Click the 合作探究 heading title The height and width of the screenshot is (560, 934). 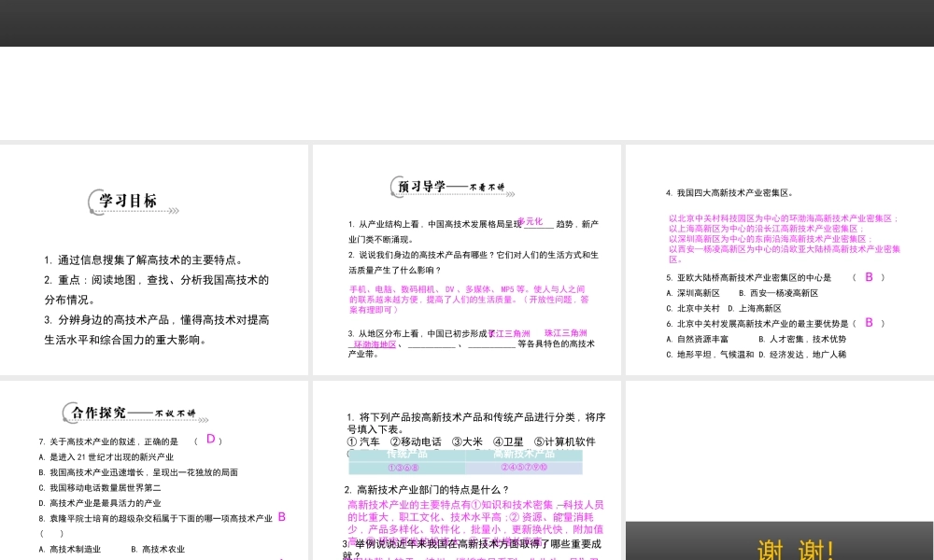pyautogui.click(x=98, y=413)
